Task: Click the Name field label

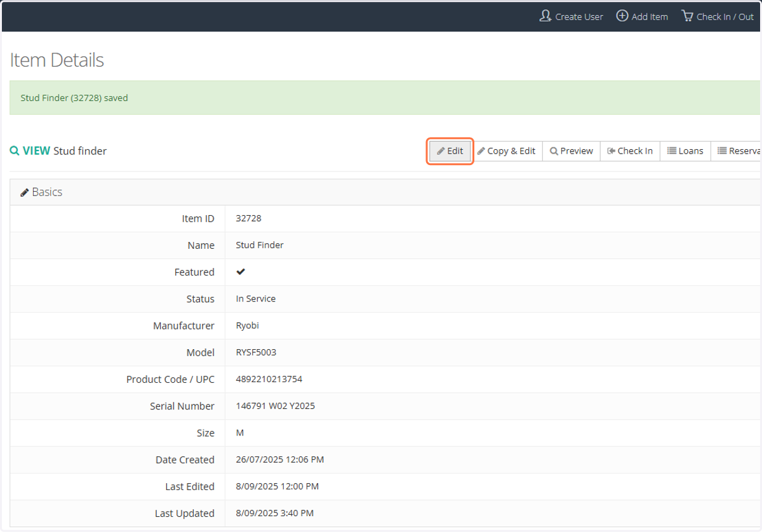Action: point(201,245)
